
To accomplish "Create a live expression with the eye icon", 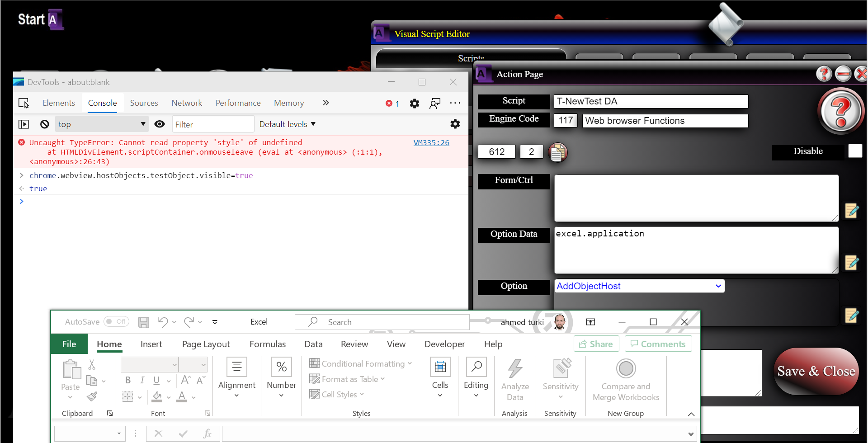I will [160, 124].
